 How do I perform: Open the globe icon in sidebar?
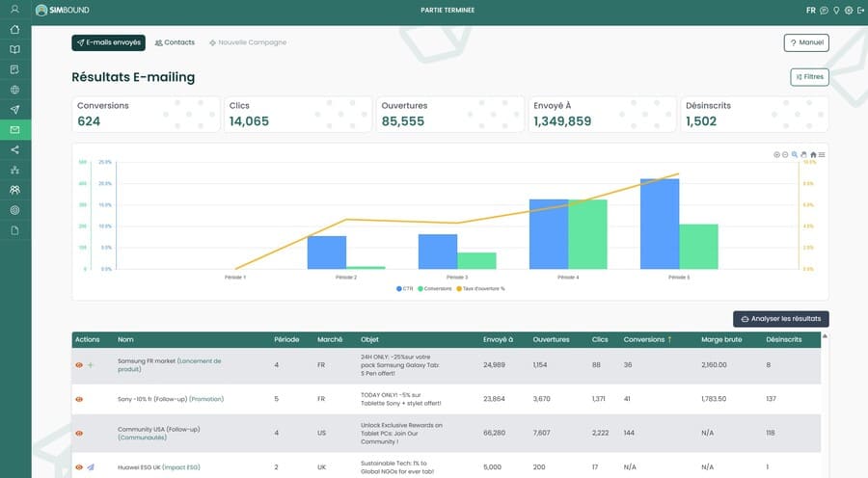coord(14,90)
